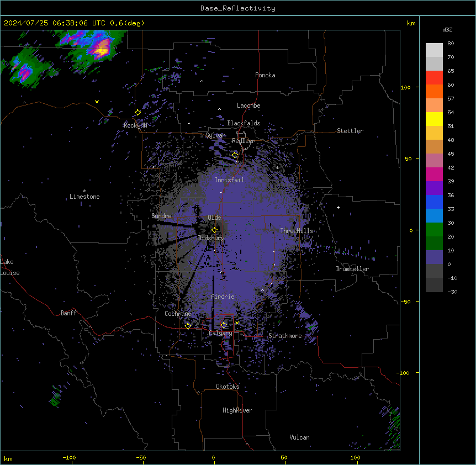Pick the slate purple 10 dBZ legend swatch
The image size is (476, 465).
(434, 257)
